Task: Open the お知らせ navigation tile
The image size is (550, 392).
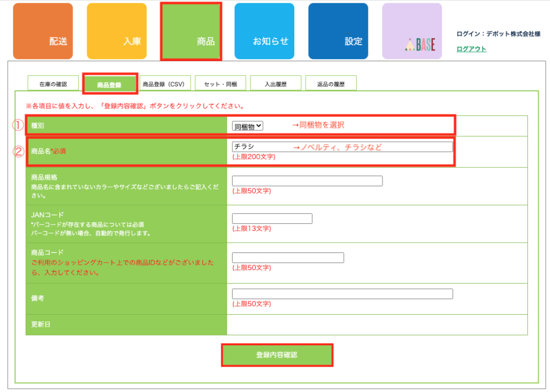Action: [264, 31]
